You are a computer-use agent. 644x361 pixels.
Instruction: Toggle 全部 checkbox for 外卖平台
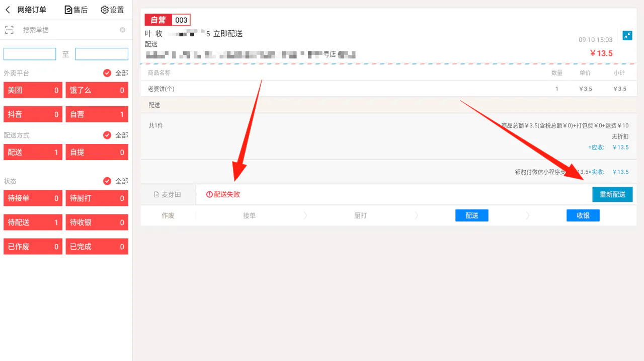tap(107, 73)
